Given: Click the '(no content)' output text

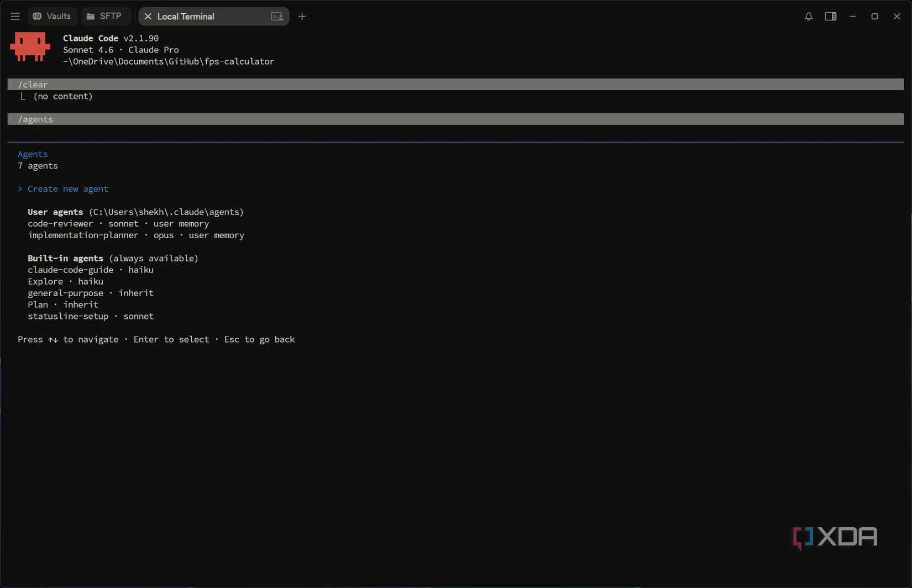Looking at the screenshot, I should [62, 96].
